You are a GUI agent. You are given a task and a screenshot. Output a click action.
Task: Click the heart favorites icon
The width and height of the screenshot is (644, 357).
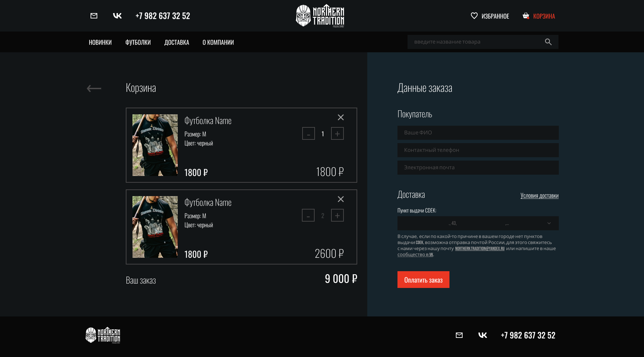click(x=474, y=16)
